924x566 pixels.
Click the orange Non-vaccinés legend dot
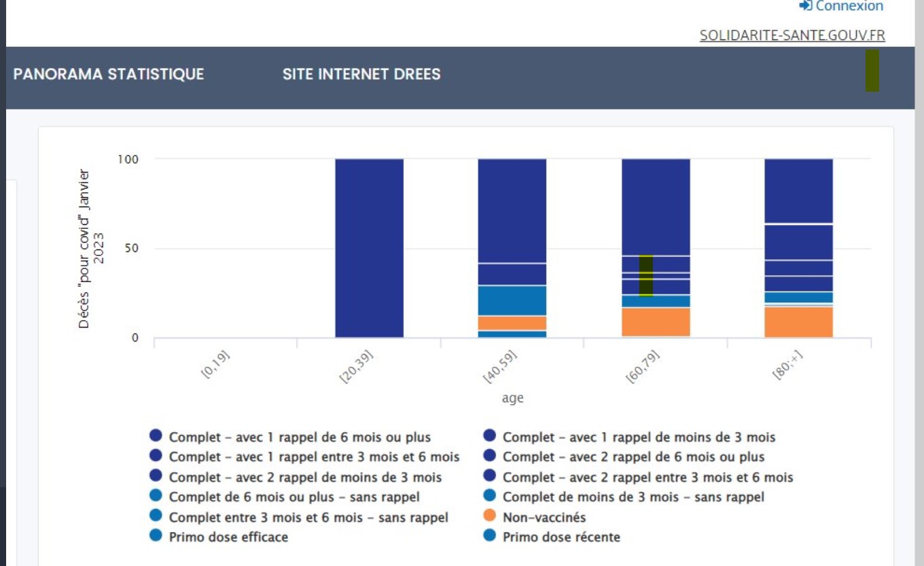490,517
